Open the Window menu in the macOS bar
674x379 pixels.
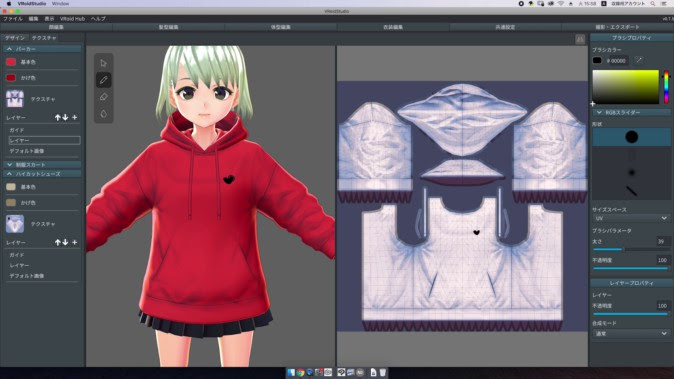click(60, 3)
